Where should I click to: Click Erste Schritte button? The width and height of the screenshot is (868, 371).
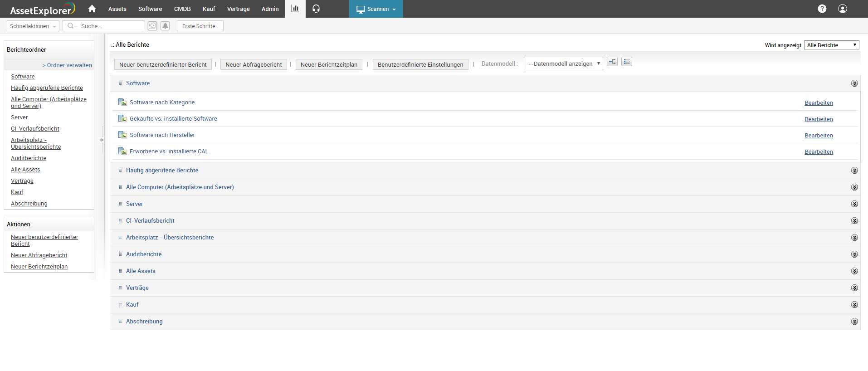(200, 26)
